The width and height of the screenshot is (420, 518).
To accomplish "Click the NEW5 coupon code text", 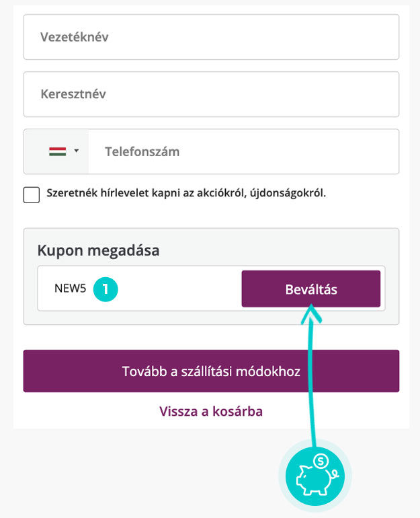I will (x=71, y=289).
